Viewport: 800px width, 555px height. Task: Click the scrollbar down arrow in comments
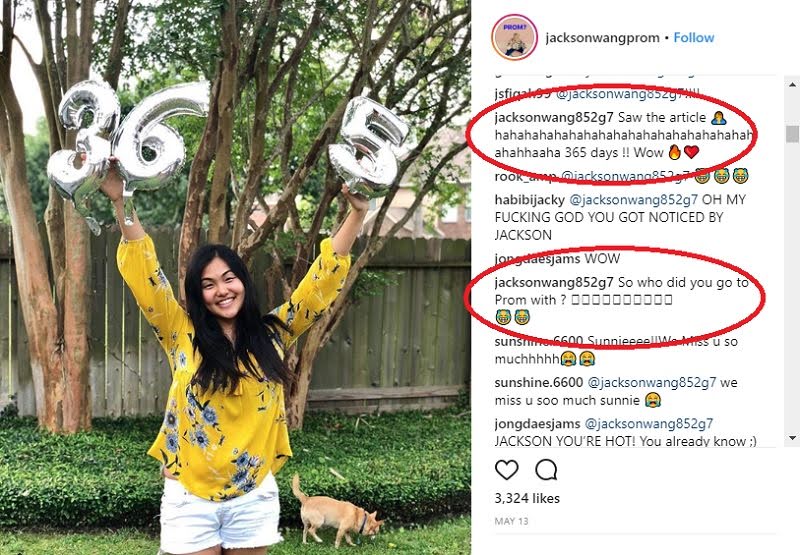pyautogui.click(x=792, y=438)
